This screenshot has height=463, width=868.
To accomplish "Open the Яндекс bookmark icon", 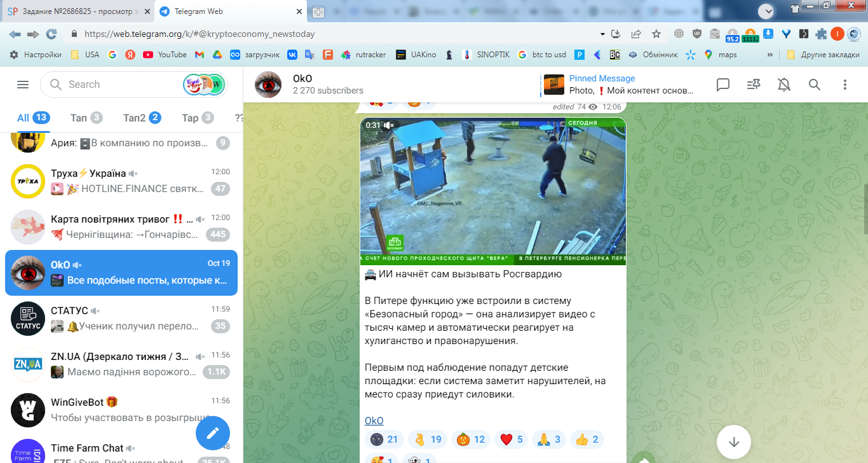I will (x=130, y=55).
